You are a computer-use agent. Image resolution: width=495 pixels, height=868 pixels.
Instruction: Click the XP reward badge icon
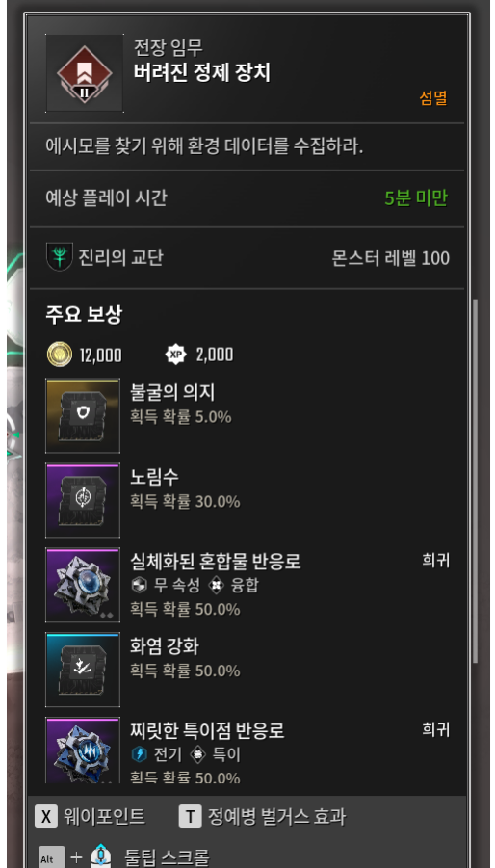click(x=176, y=355)
